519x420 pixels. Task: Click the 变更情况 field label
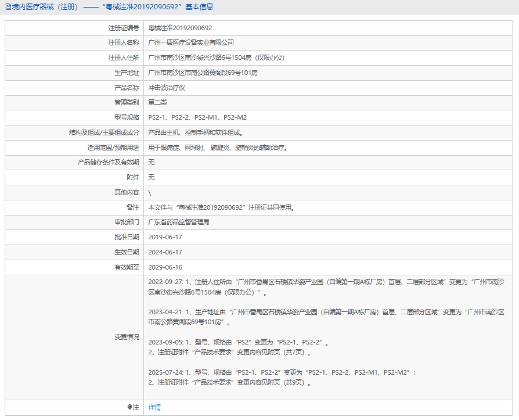tap(127, 337)
